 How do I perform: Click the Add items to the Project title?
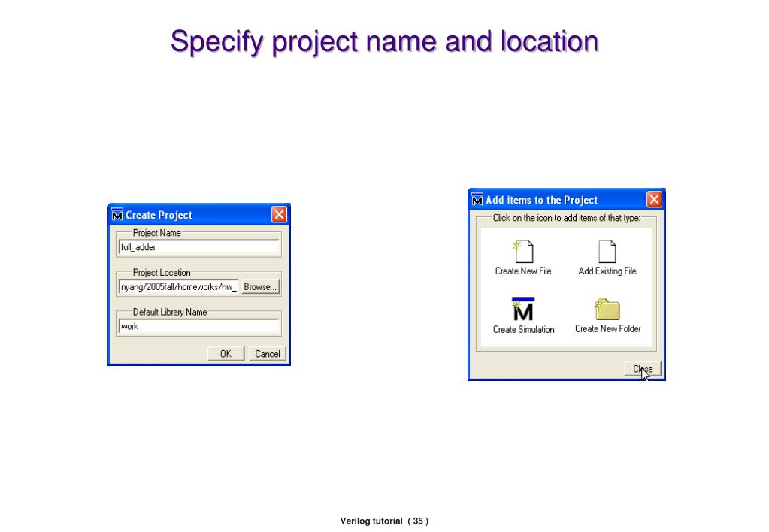click(x=541, y=200)
